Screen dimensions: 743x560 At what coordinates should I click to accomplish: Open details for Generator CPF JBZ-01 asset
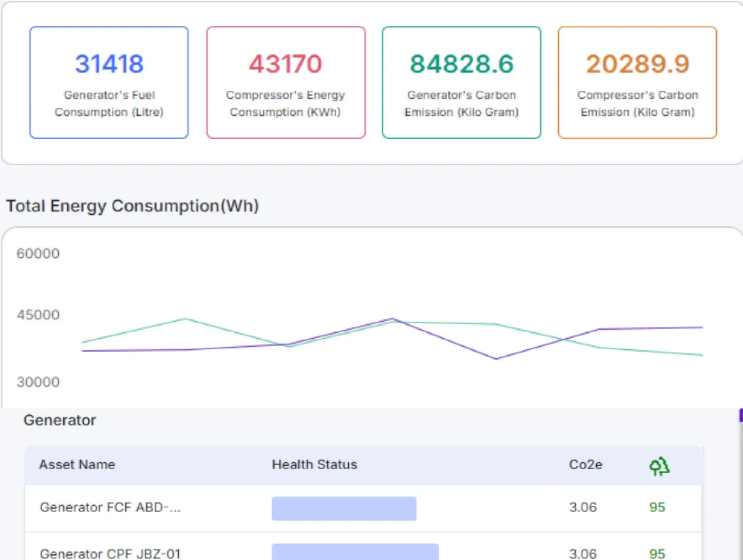click(111, 554)
